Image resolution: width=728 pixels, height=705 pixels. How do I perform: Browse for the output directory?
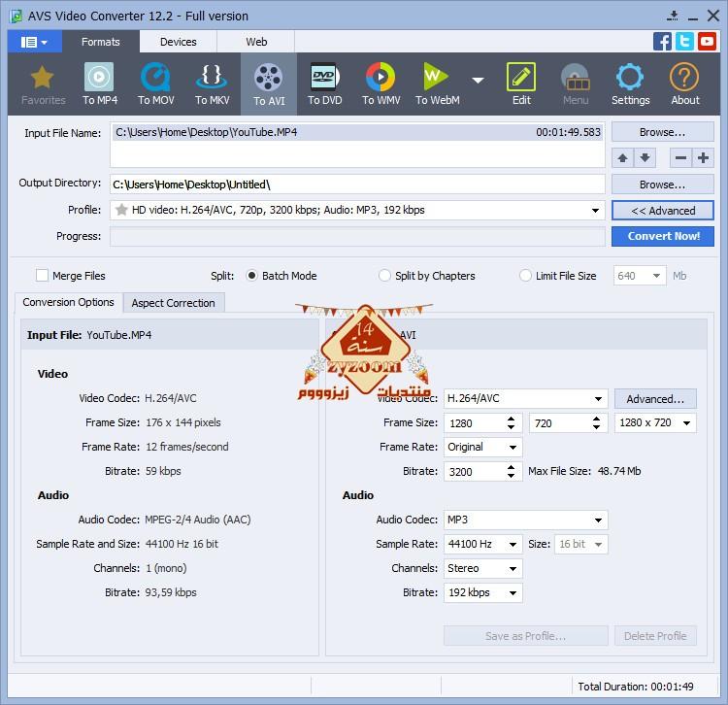(x=663, y=185)
